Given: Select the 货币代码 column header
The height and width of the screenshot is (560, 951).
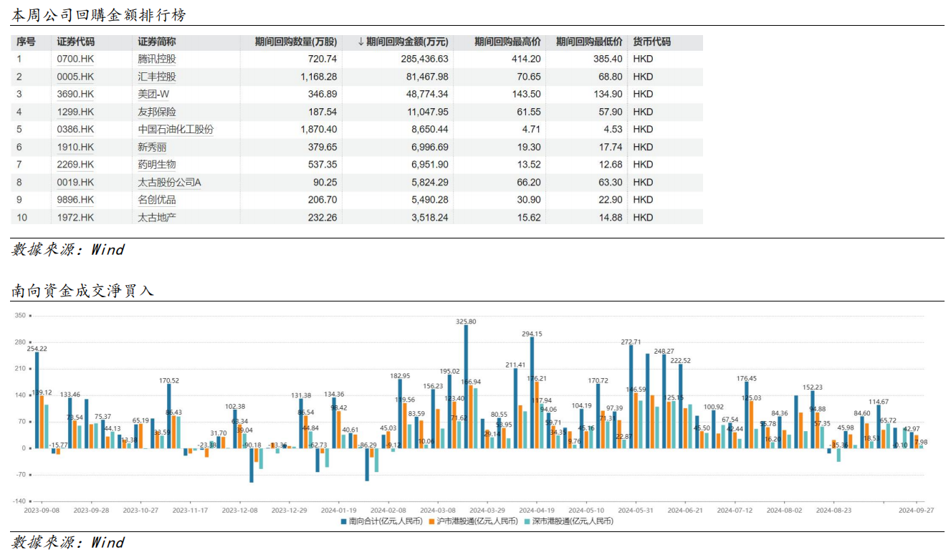Looking at the screenshot, I should click(x=652, y=42).
